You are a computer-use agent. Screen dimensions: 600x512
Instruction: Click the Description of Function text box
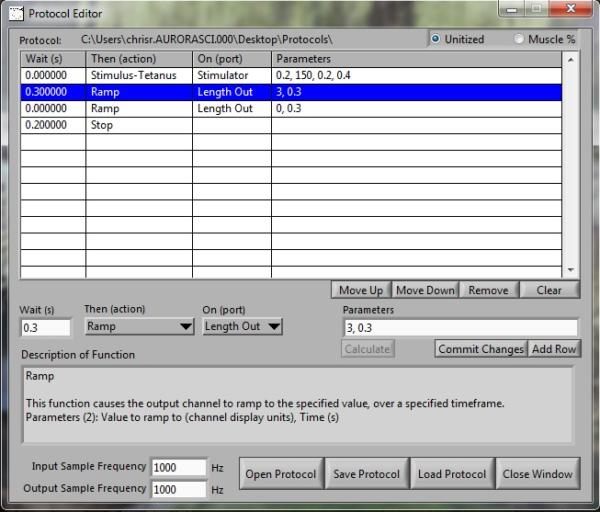click(x=298, y=405)
